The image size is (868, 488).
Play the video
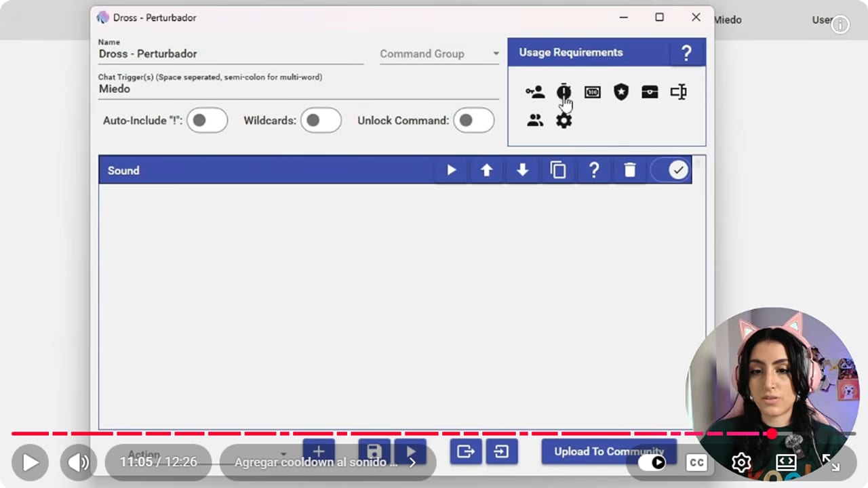pyautogui.click(x=30, y=463)
